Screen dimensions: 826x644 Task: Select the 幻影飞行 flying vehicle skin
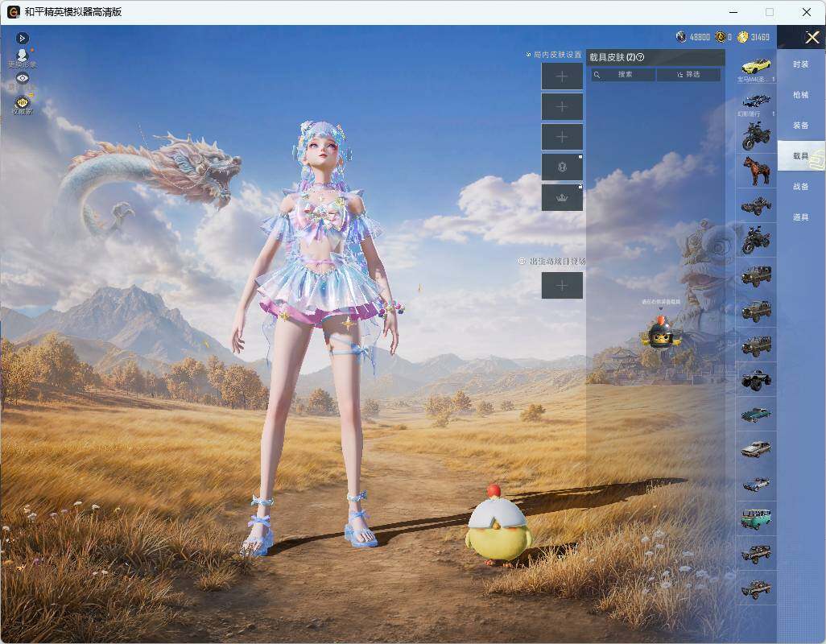(x=757, y=103)
